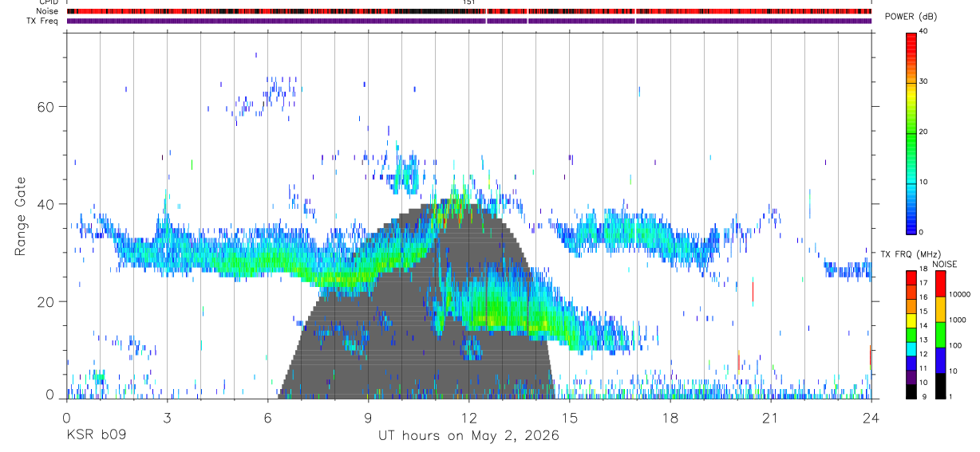The height and width of the screenshot is (452, 980).
Task: Click the cyan 12-13 MHz TX FRQ swatch
Action: [x=911, y=349]
